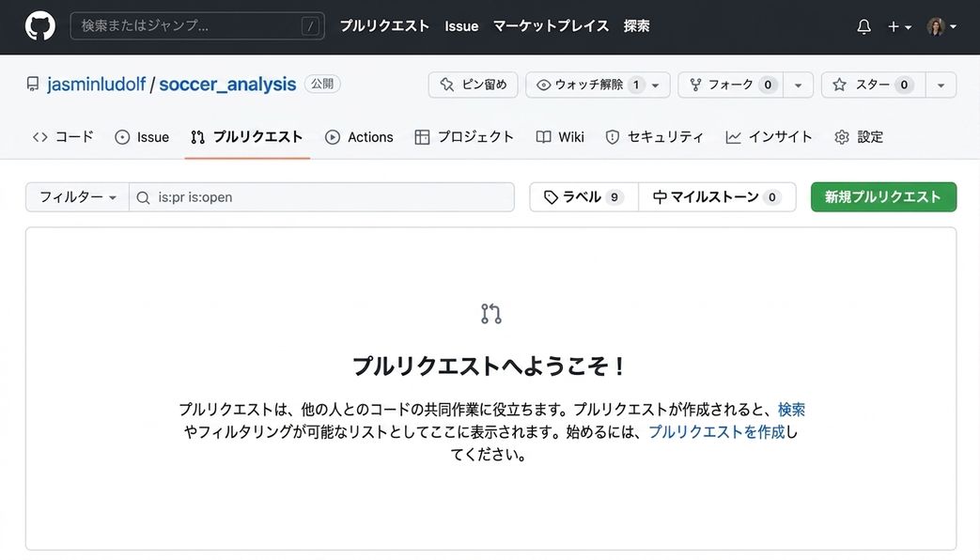Click the ウォッチ解除 watch button
The image size is (980, 560).
point(598,85)
